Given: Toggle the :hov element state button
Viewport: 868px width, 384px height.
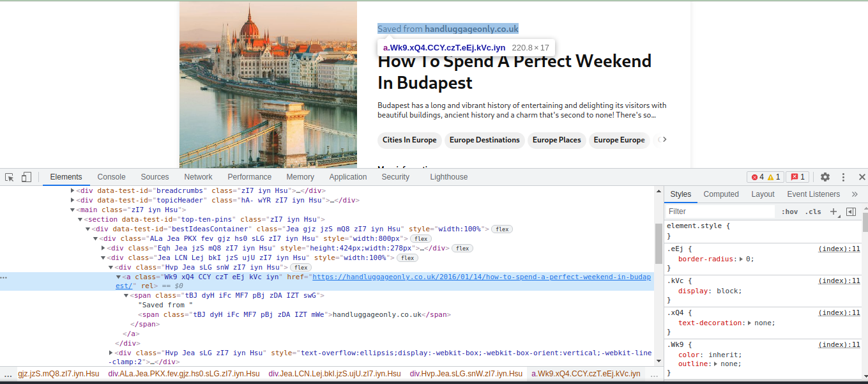Looking at the screenshot, I should coord(790,211).
